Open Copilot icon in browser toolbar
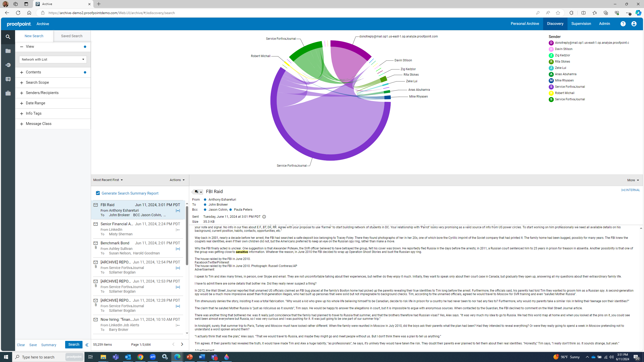Viewport: 644px width, 362px height. [x=638, y=13]
